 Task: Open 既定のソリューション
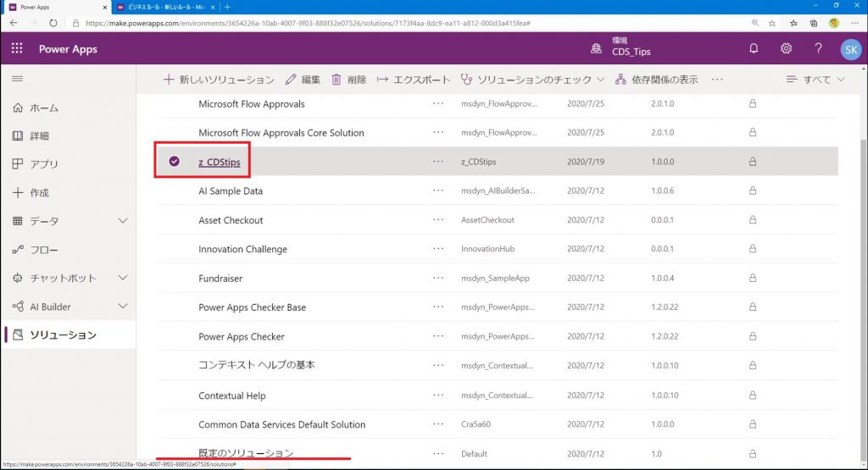(246, 453)
